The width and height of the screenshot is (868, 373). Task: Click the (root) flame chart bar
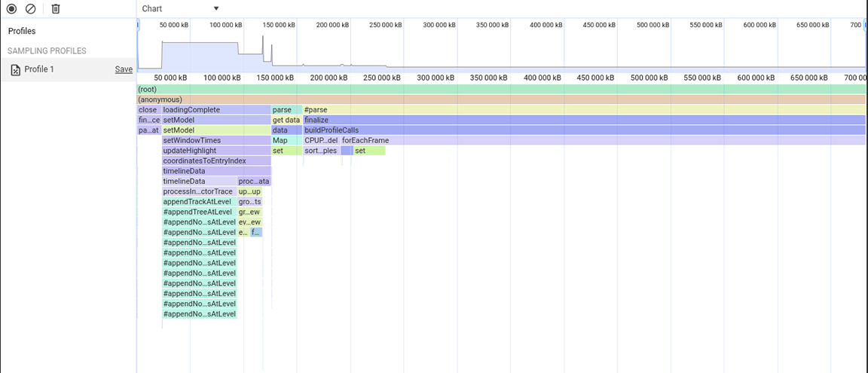(501, 89)
